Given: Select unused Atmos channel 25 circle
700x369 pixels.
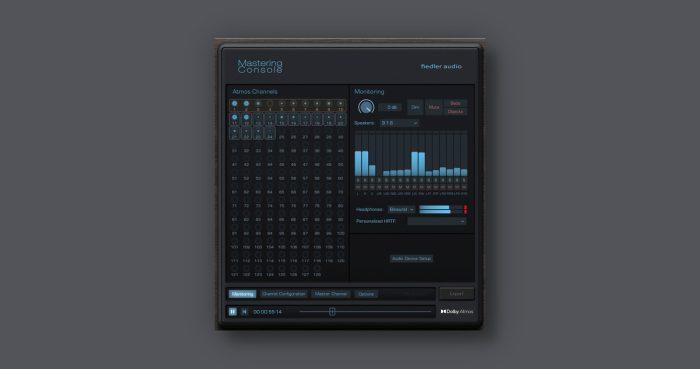Looking at the screenshot, I should coord(282,132).
